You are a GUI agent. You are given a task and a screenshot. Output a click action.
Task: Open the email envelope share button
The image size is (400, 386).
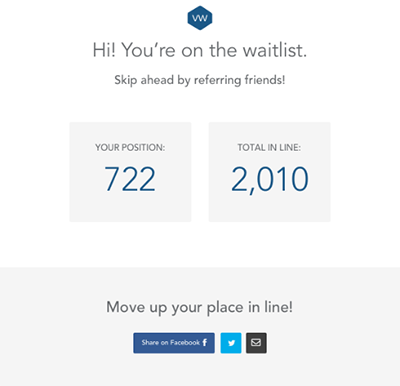click(256, 343)
